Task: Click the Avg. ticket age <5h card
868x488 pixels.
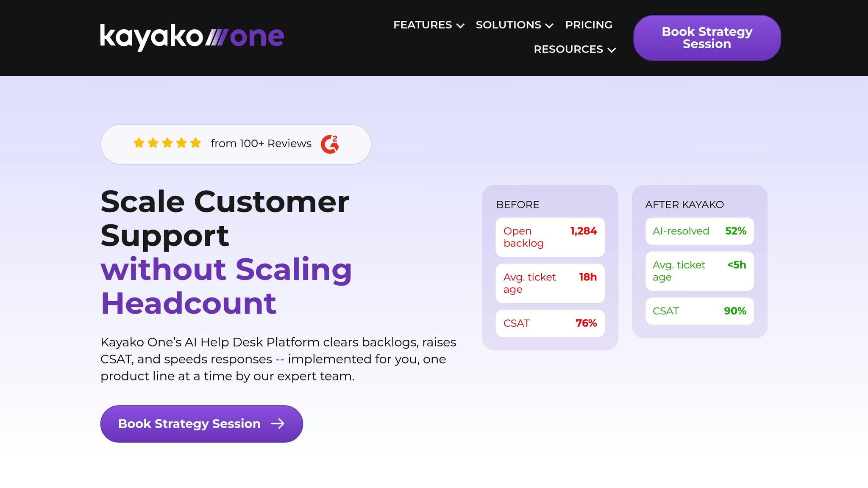Action: 699,271
